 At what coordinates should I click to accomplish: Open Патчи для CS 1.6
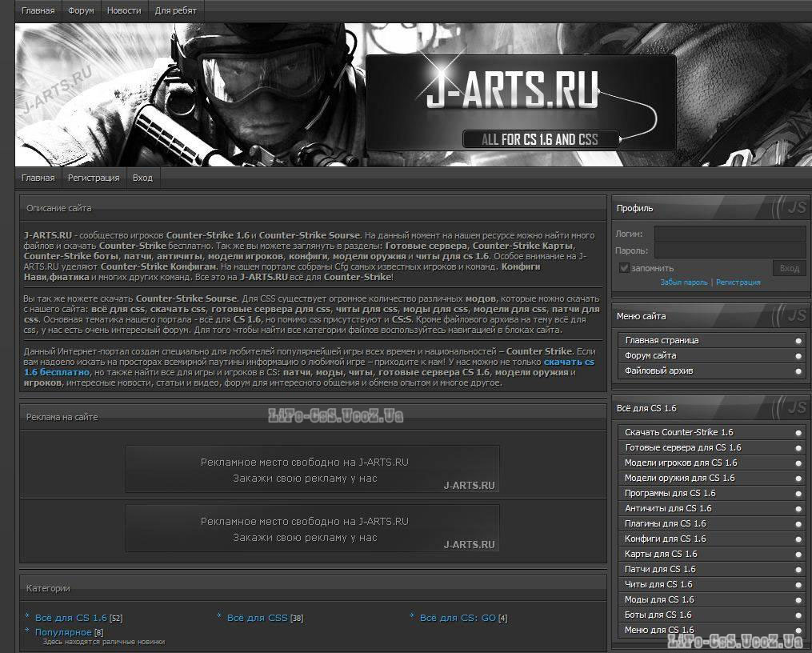pyautogui.click(x=712, y=569)
